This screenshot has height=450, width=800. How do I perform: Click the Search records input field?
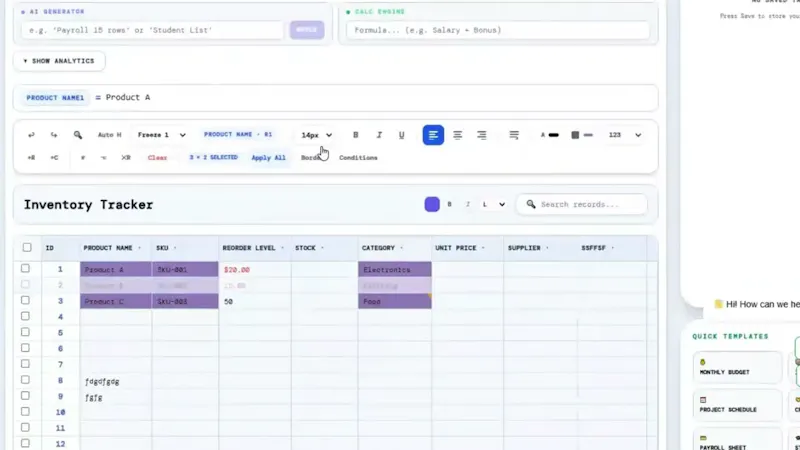click(582, 204)
